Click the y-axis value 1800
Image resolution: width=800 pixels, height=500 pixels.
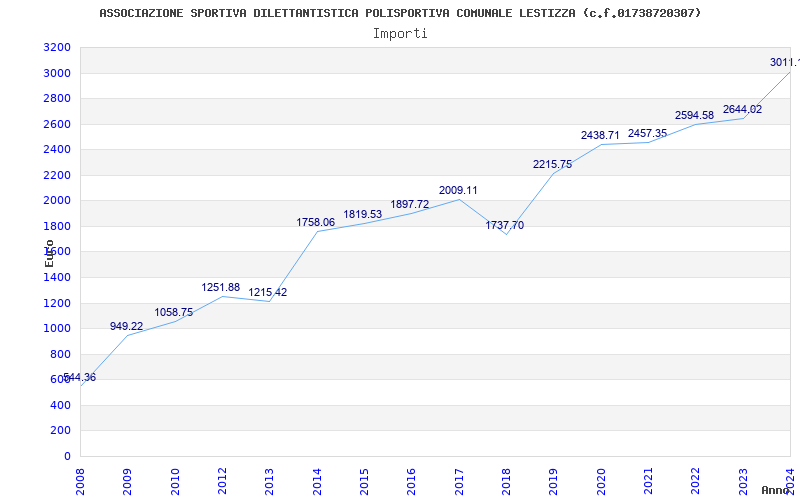pos(57,226)
